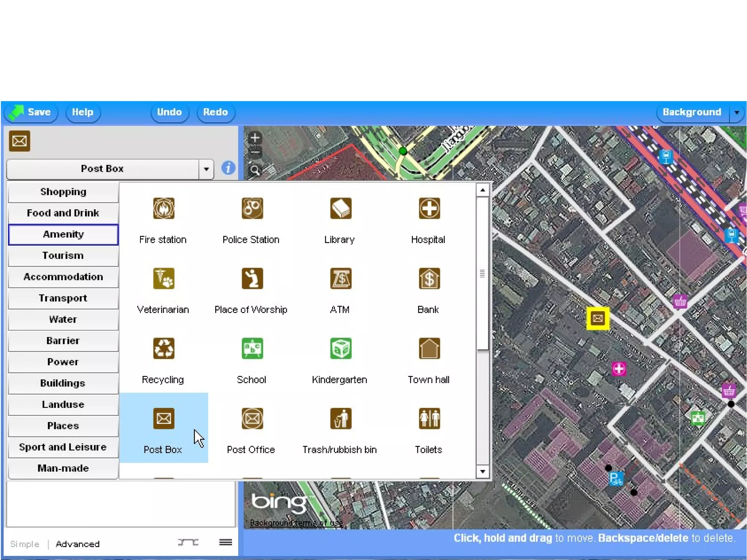Viewport: 747px width, 560px height.
Task: Click the Save button
Action: coord(31,112)
